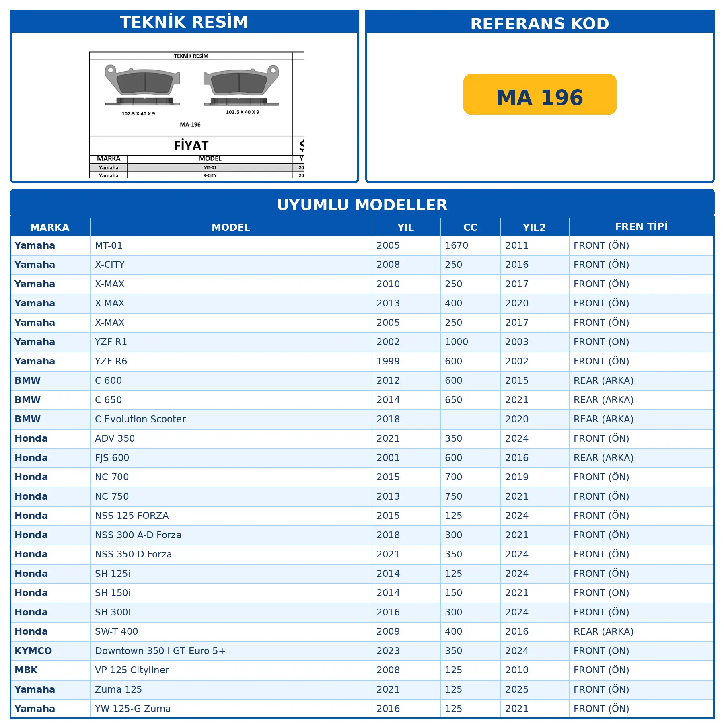
Task: Select the NSS 125 FORZA model cell
Action: coord(231,516)
